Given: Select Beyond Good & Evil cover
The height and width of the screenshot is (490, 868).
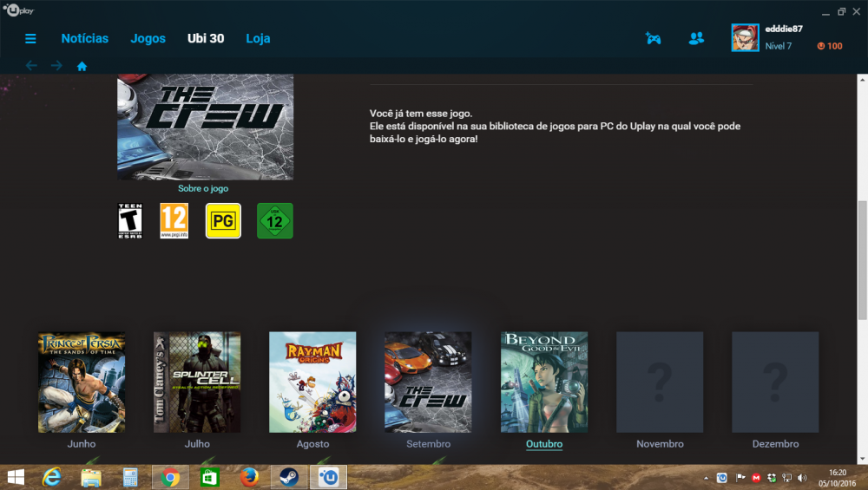Looking at the screenshot, I should coord(544,382).
